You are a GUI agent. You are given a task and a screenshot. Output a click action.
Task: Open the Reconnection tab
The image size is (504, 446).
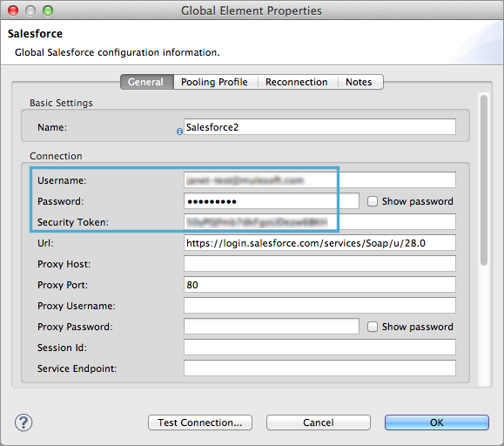[297, 82]
